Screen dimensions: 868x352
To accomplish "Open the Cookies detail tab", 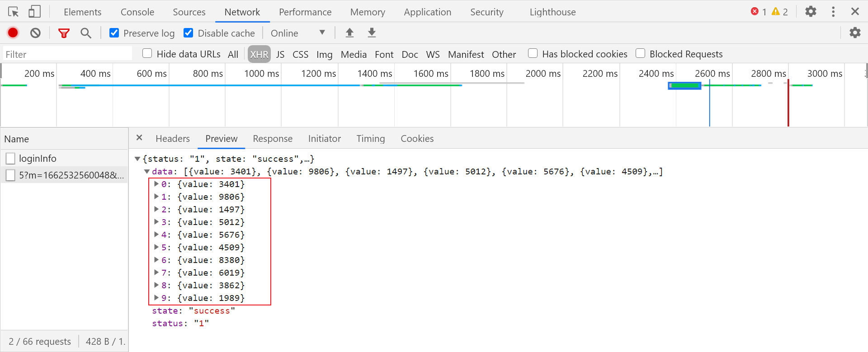I will coord(417,139).
